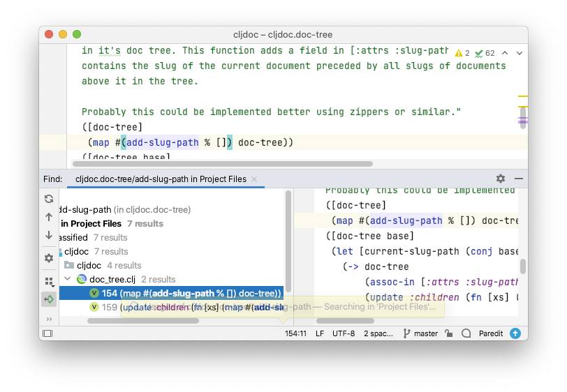Click the results tree vertical scrollbar

288,241
